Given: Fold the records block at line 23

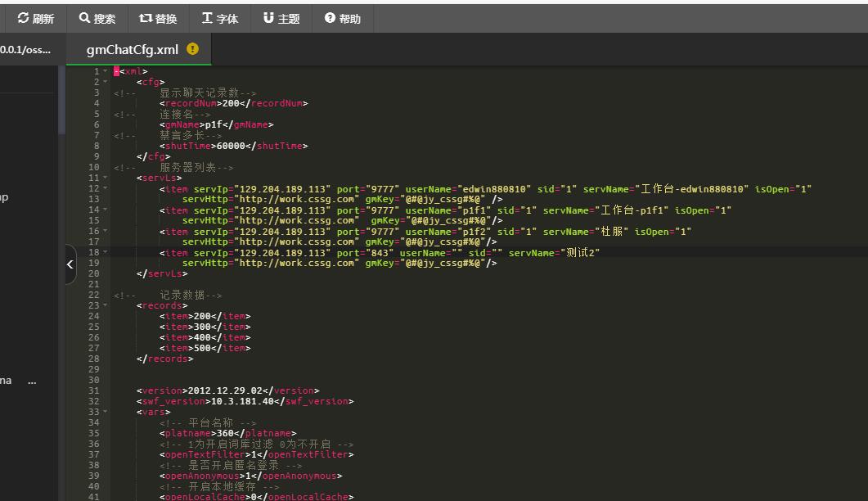Looking at the screenshot, I should 106,305.
